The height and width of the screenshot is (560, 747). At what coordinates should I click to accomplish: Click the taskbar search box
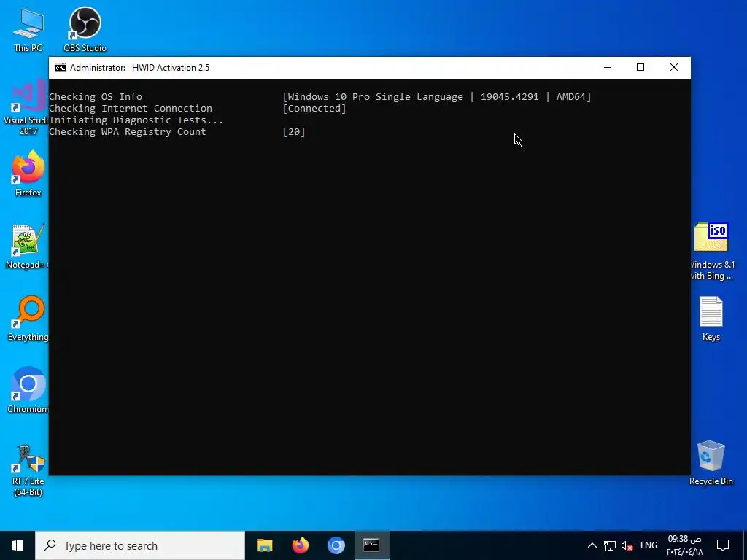click(140, 545)
